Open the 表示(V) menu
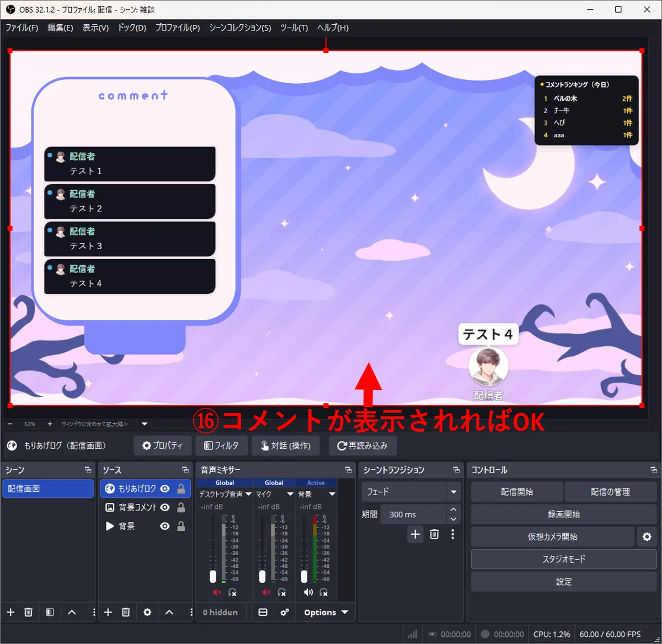This screenshot has width=662, height=644. pos(95,28)
